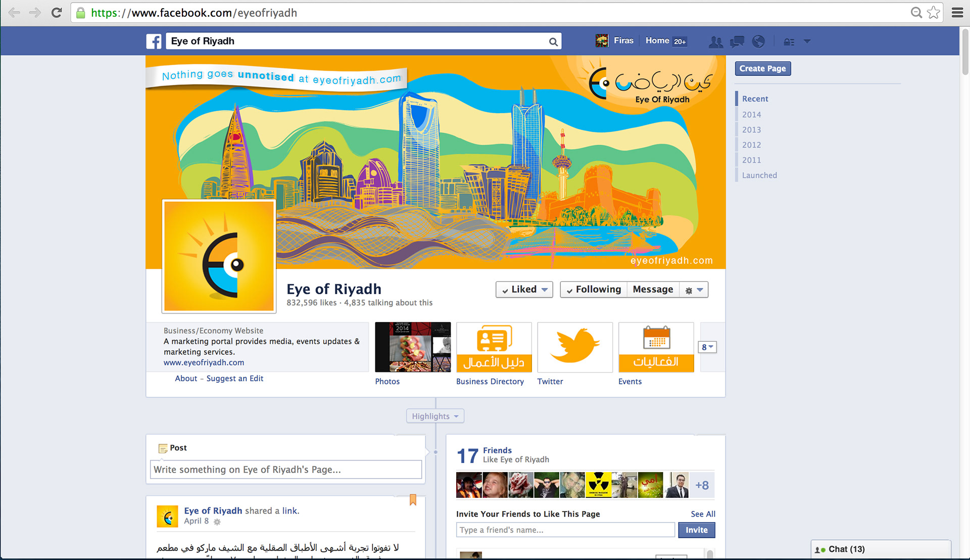Open the www.eyeofriyadh.com link
Image resolution: width=970 pixels, height=560 pixels.
[204, 363]
